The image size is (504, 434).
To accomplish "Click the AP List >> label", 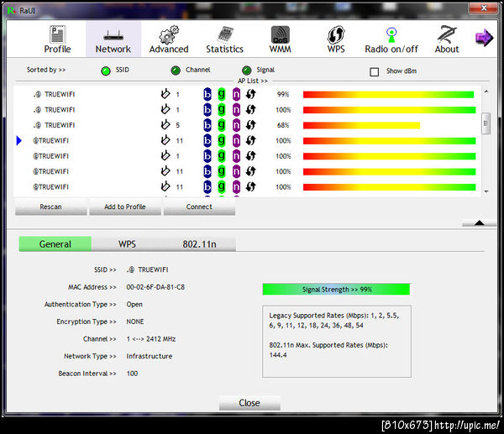I will click(x=253, y=81).
